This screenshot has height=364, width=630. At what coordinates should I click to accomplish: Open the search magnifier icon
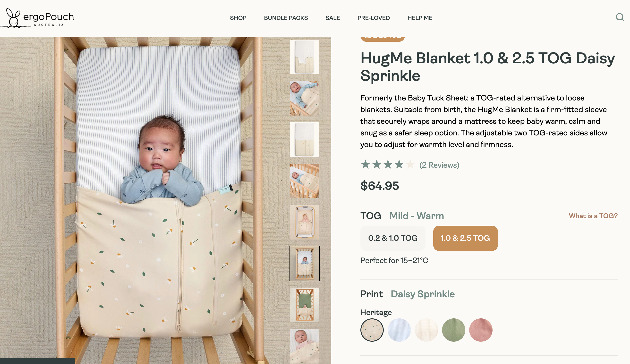[x=620, y=17]
